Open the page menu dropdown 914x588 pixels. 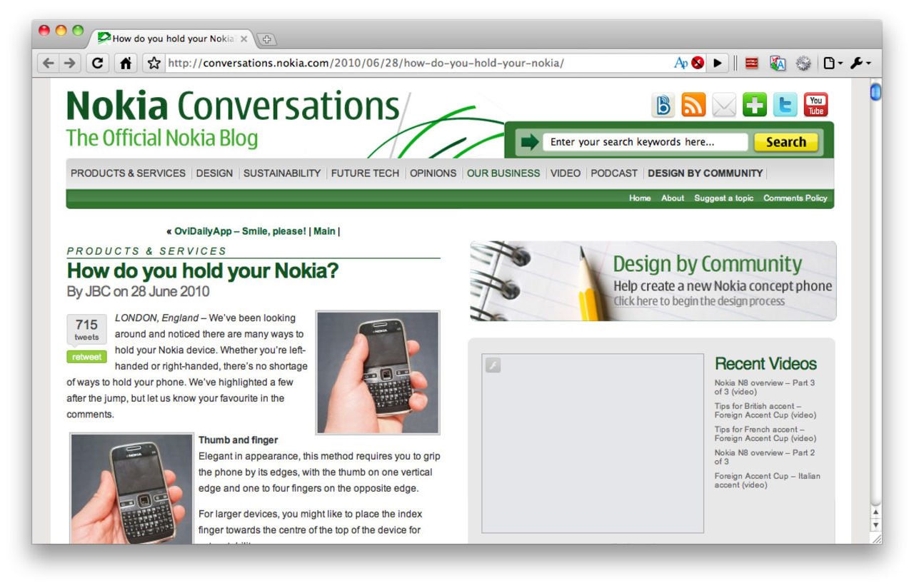coord(833,63)
